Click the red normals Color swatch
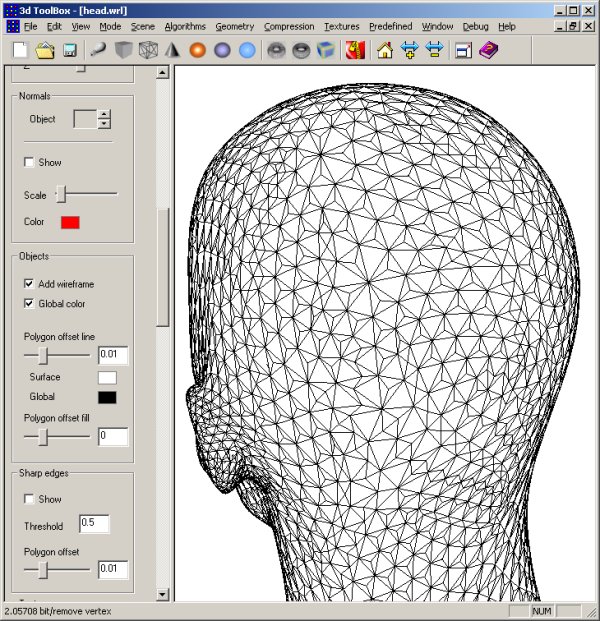Viewport: 600px width, 621px height. pos(70,222)
